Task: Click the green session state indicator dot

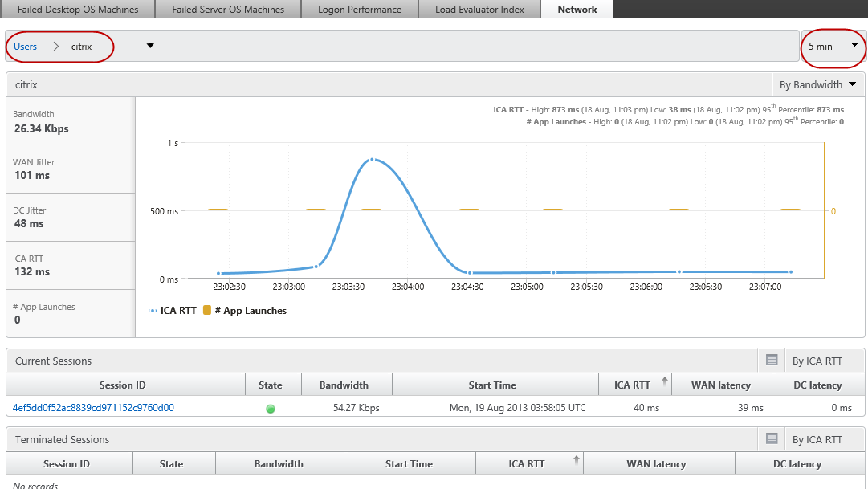Action: pos(271,408)
